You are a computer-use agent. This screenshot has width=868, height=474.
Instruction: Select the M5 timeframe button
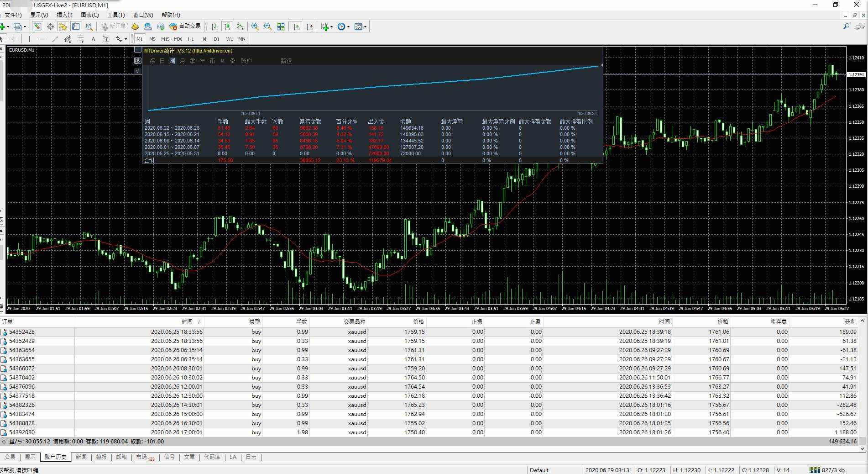152,39
